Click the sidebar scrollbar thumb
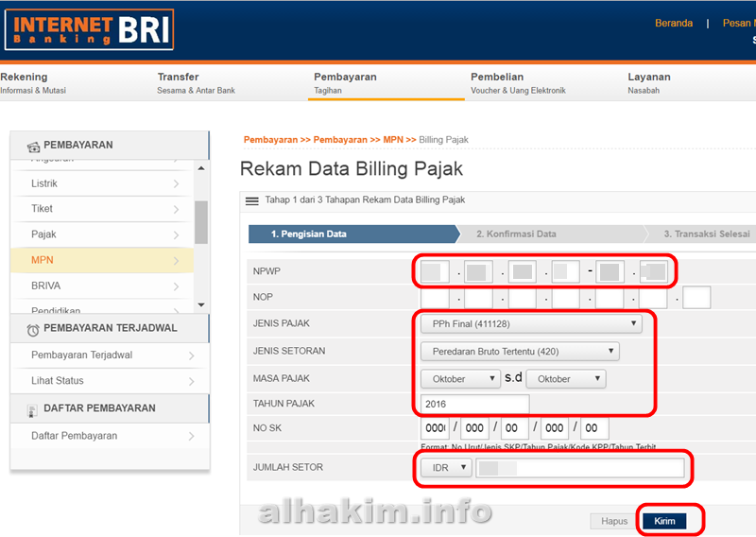 click(x=201, y=222)
